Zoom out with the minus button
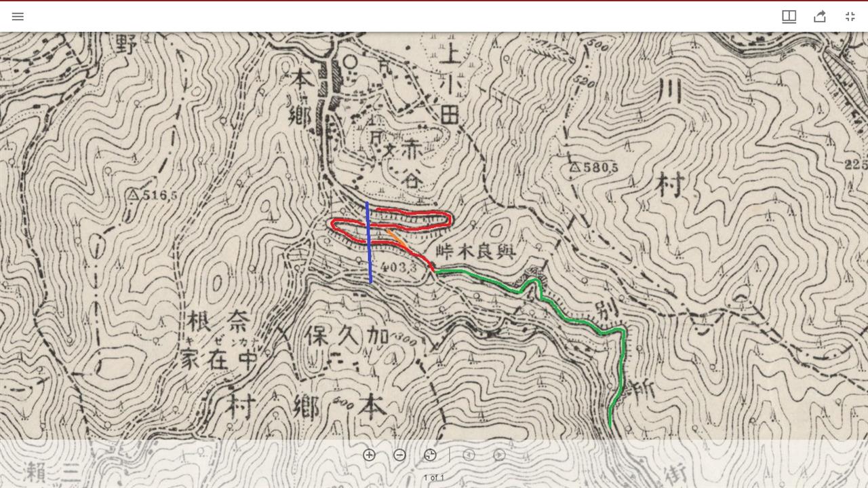The width and height of the screenshot is (868, 488). pyautogui.click(x=399, y=455)
